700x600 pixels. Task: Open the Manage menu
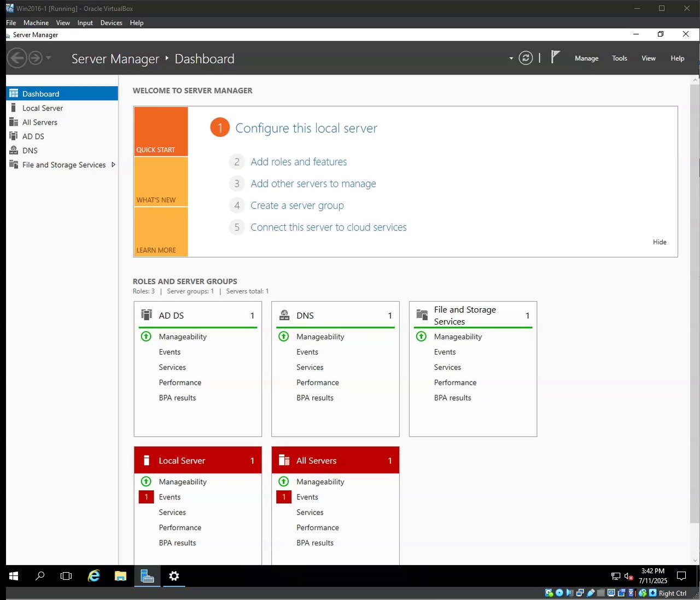click(x=586, y=58)
